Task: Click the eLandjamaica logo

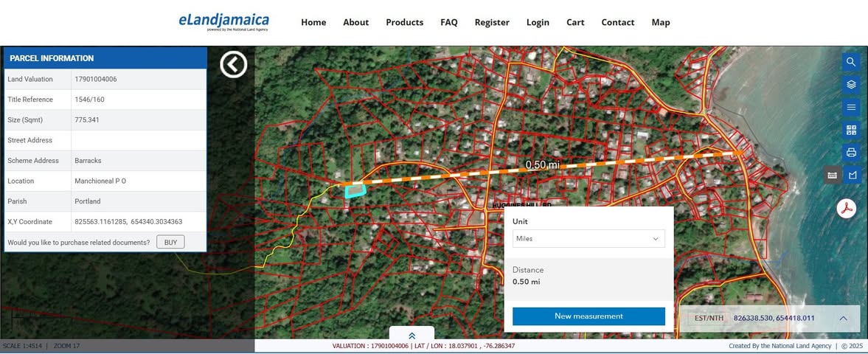Action: tap(223, 21)
